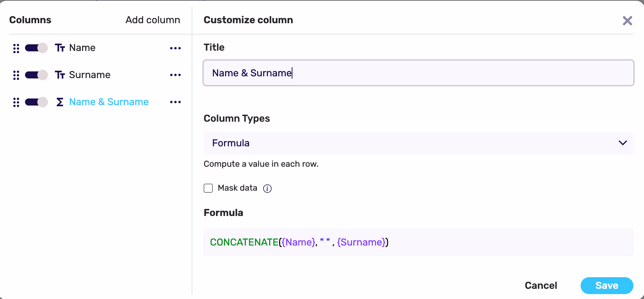Toggle visibility of the Name column
Screen dimensions: 644x299
pos(36,48)
